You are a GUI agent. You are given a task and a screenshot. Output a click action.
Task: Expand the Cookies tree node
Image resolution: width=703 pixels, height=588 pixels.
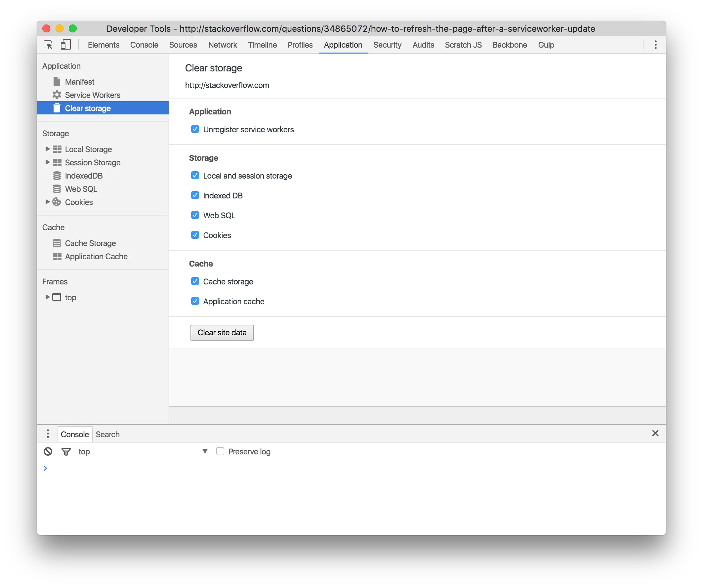pyautogui.click(x=48, y=202)
